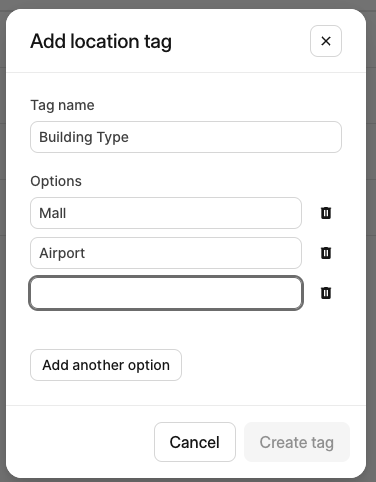376x482 pixels.
Task: Delete the empty third option row
Action: [326, 293]
